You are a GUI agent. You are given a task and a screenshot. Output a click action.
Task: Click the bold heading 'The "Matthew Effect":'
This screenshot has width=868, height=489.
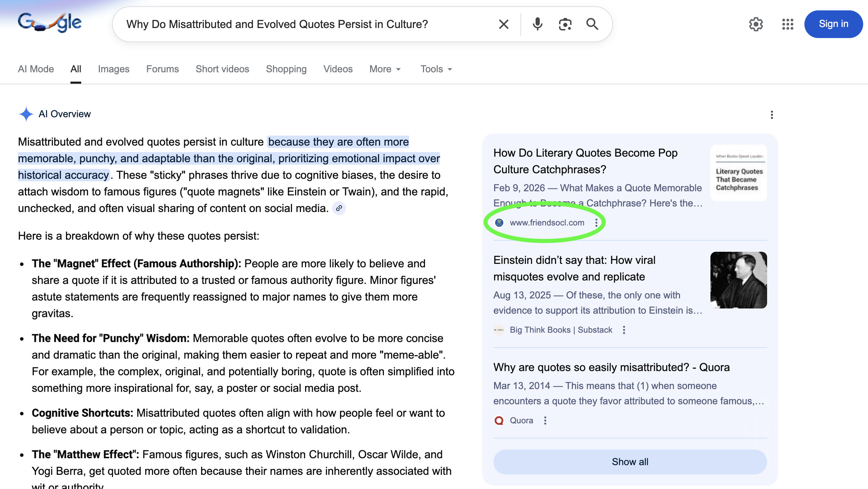pyautogui.click(x=85, y=454)
